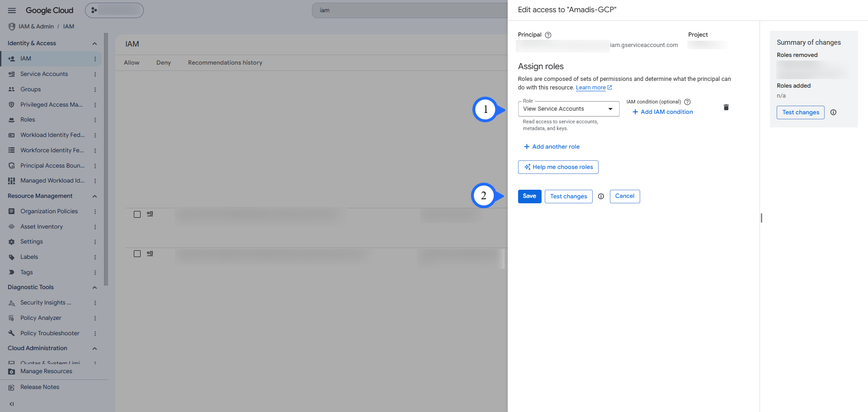Viewport: 868px width, 412px height.
Task: Click the IAM & Admin breadcrumb
Action: (x=36, y=27)
